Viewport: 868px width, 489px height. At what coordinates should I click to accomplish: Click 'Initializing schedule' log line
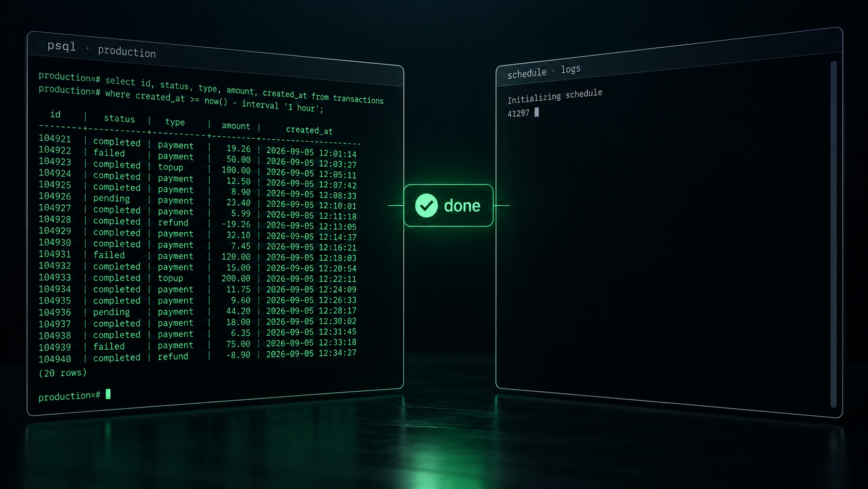point(555,96)
